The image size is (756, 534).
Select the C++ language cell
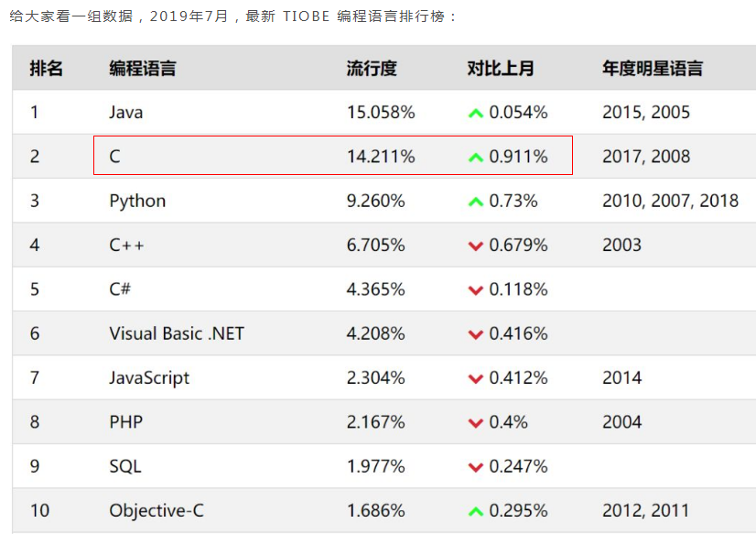point(126,245)
